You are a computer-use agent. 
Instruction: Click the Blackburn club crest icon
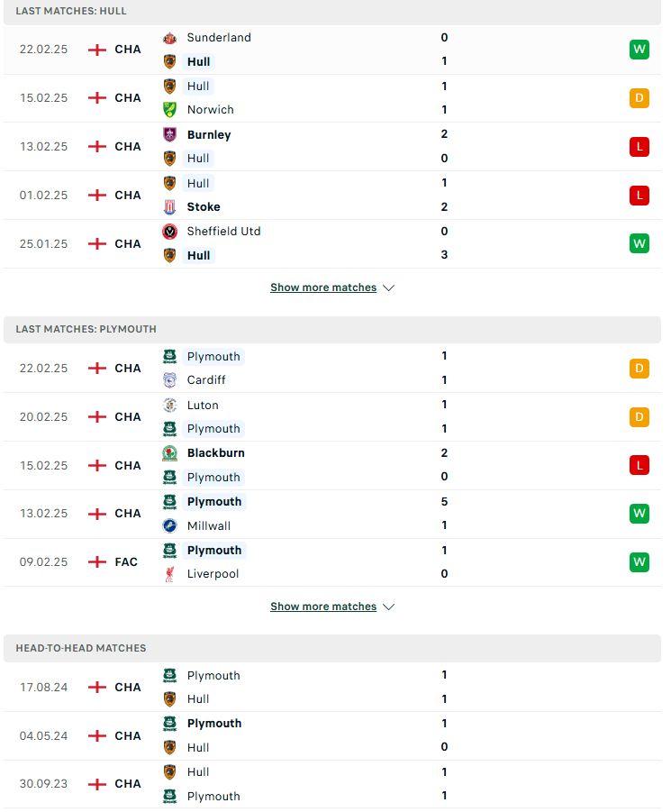[x=169, y=453]
